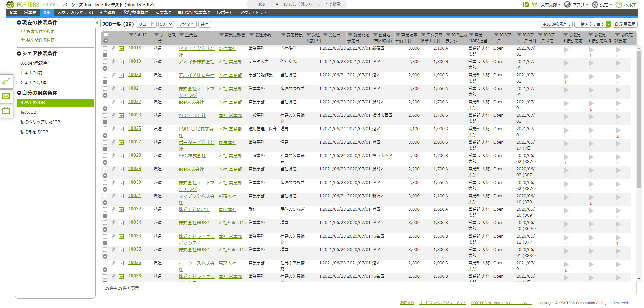
Task: Toggle the select-all header checkbox
Action: click(x=106, y=35)
